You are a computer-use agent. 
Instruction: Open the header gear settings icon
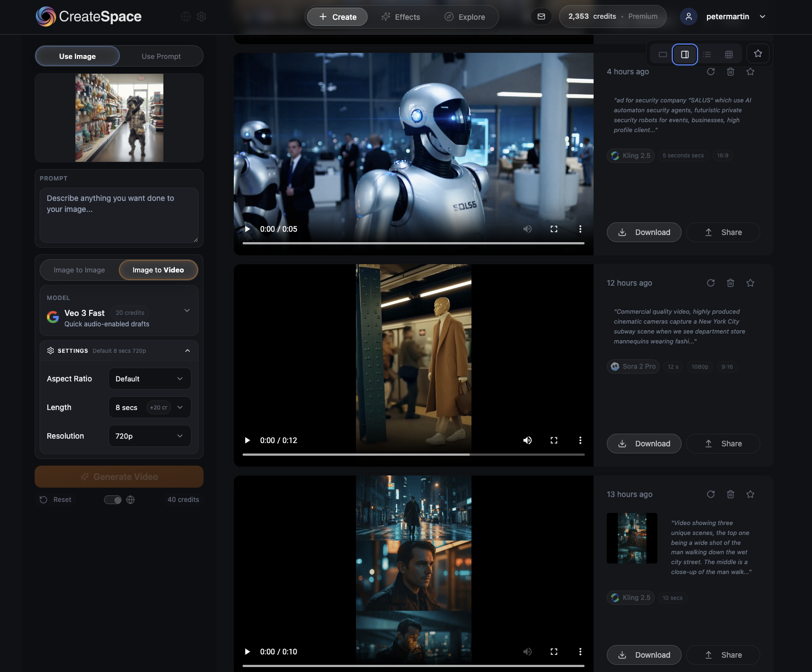(x=201, y=17)
